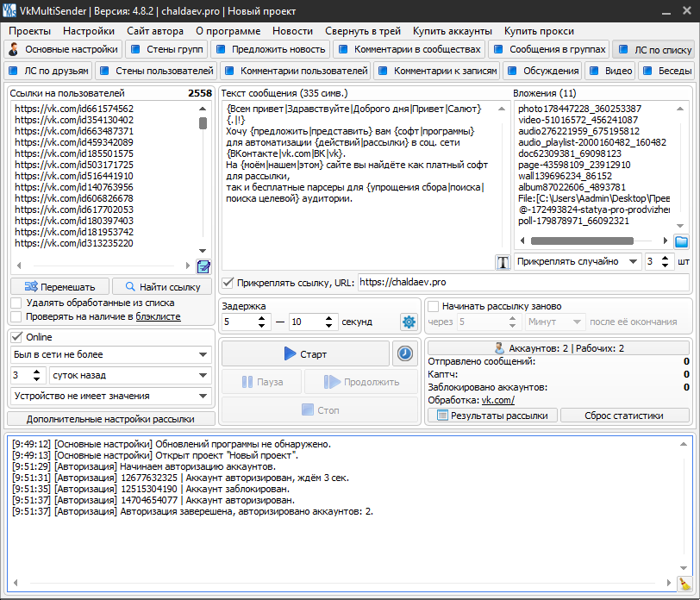Clear the log with broom icon
Viewport: 700px width, 600px height.
click(x=684, y=584)
